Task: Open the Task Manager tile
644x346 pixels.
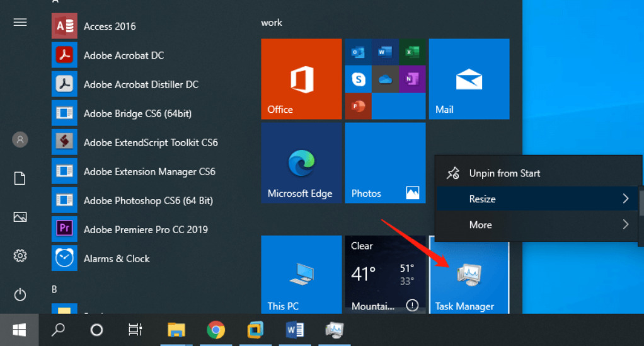Action: (469, 278)
